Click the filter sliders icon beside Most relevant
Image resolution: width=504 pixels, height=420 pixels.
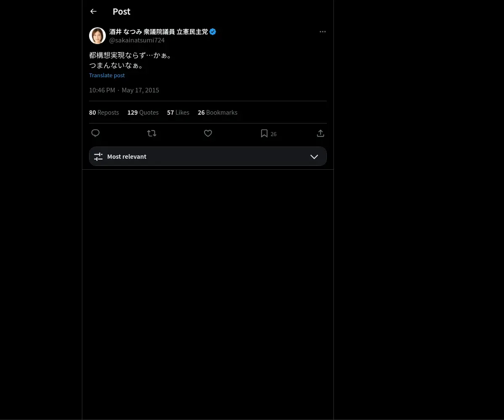coord(98,157)
